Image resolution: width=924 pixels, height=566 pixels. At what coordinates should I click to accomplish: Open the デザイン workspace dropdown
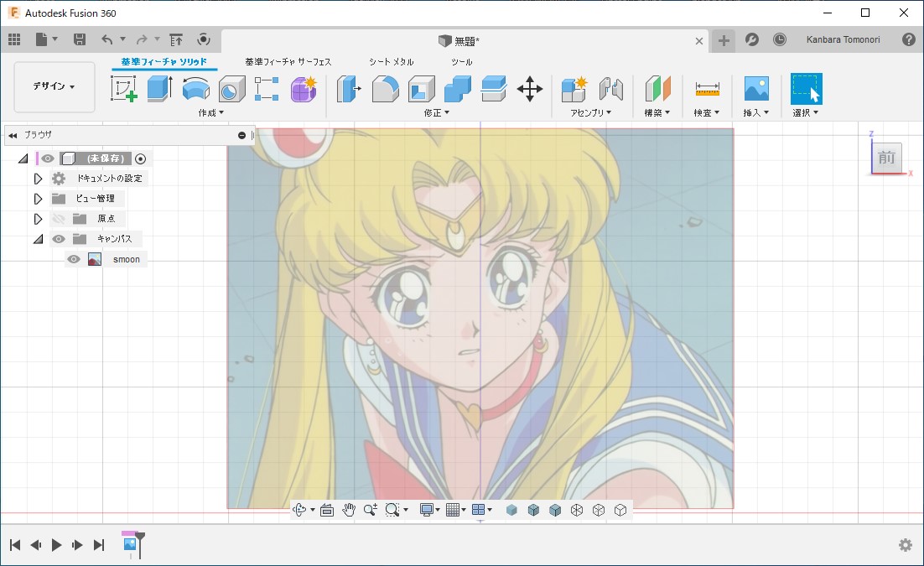click(x=55, y=86)
